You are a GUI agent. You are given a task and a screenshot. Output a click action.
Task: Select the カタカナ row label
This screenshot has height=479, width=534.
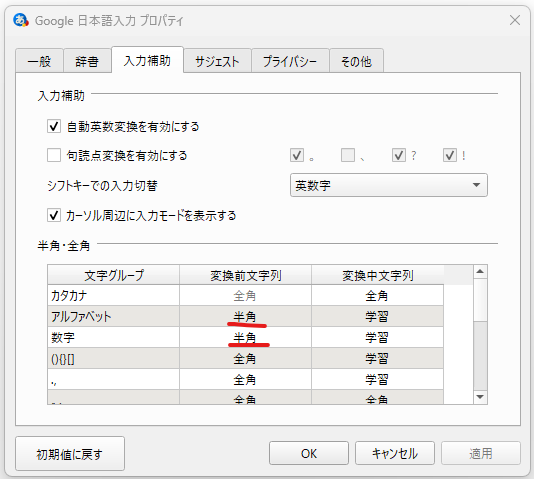pyautogui.click(x=113, y=295)
